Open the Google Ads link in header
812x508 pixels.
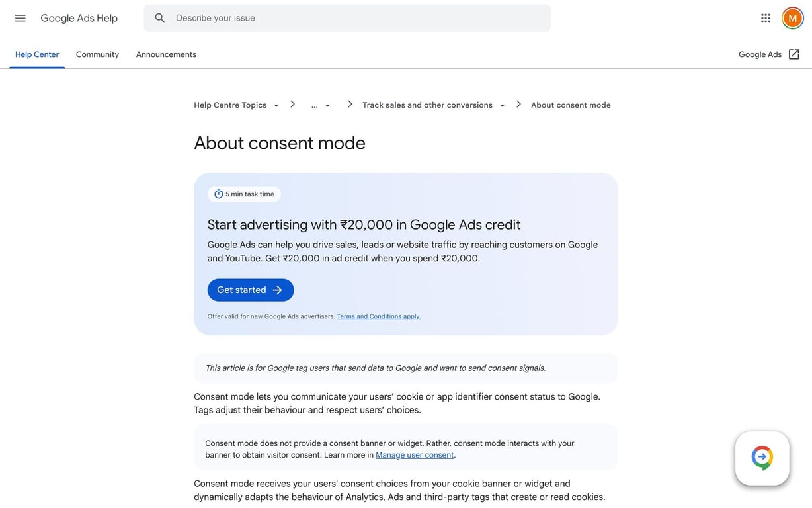(760, 54)
